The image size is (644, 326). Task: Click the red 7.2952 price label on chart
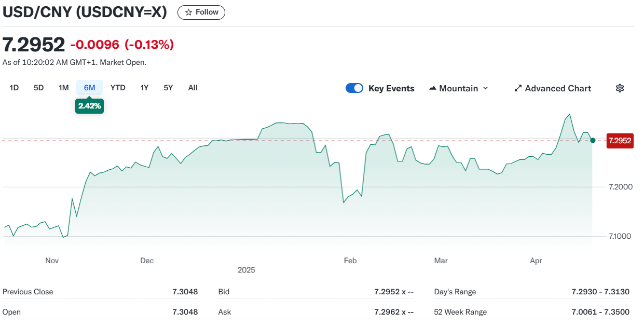pyautogui.click(x=620, y=141)
